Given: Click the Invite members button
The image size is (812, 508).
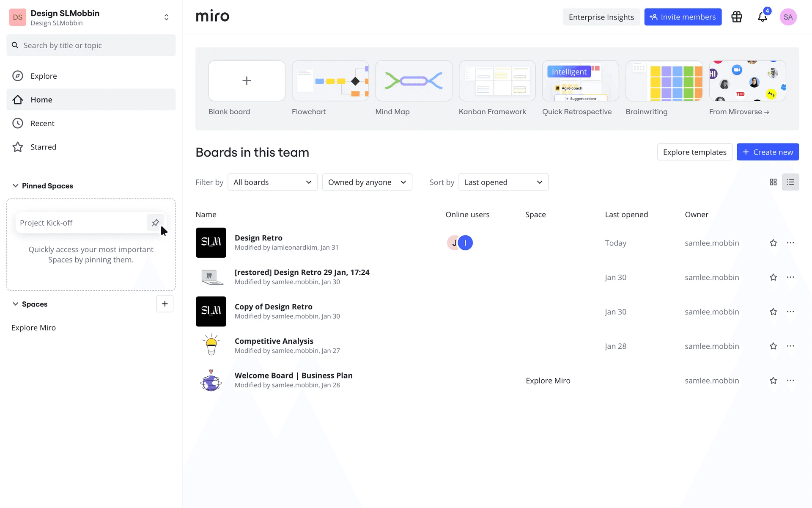Looking at the screenshot, I should point(683,17).
